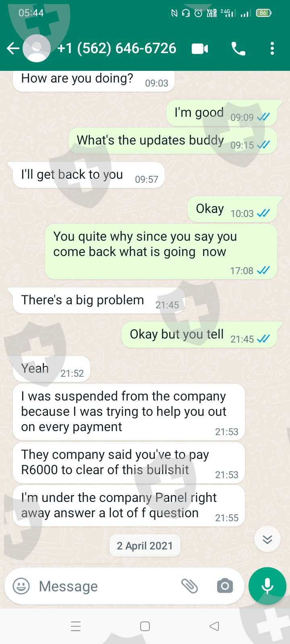Focus the Message input field
This screenshot has width=290, height=644.
coord(105,586)
